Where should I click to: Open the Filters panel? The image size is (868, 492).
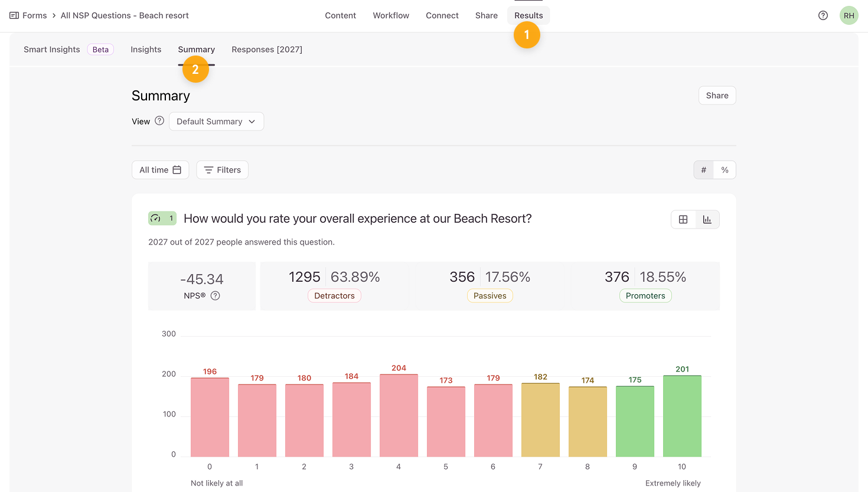222,170
